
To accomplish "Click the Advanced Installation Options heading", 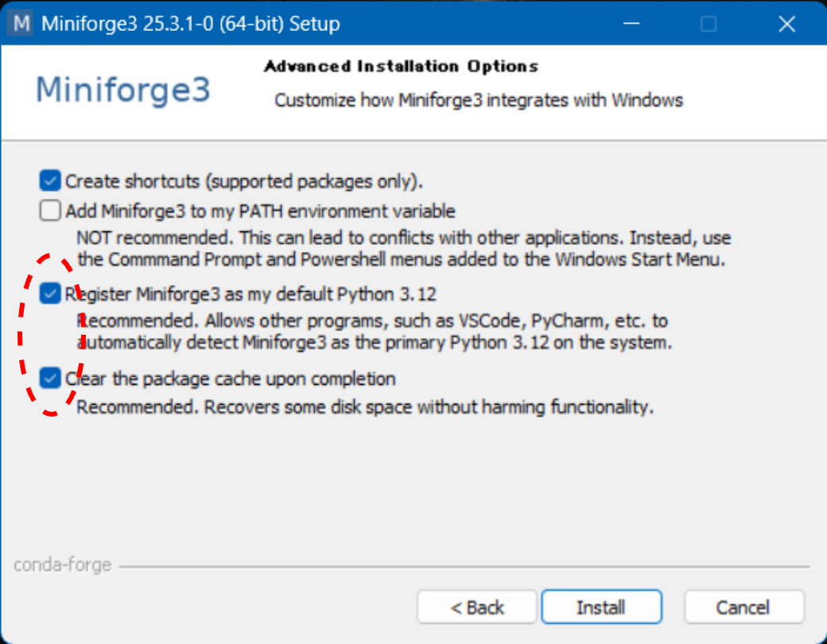I will pos(401,67).
